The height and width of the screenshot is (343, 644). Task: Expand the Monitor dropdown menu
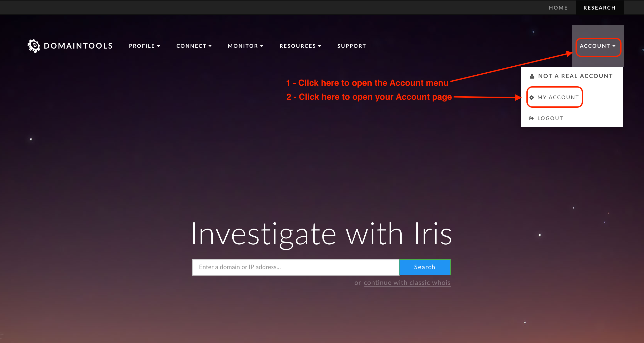[246, 46]
